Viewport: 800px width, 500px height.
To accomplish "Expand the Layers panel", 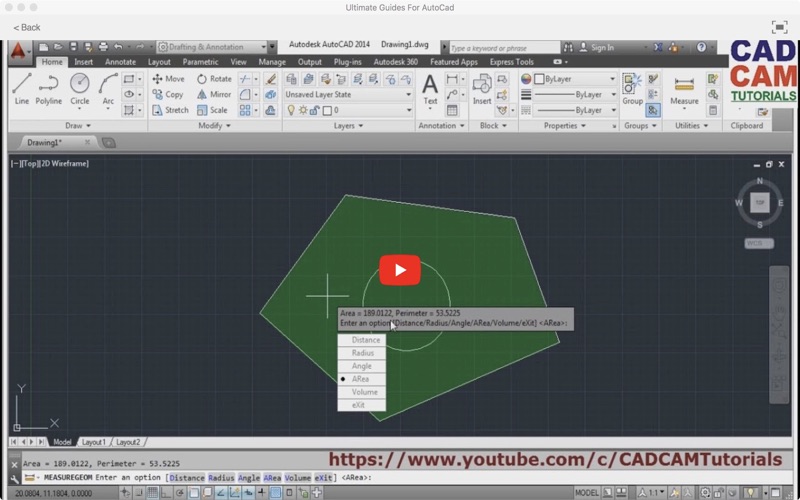I will (348, 126).
